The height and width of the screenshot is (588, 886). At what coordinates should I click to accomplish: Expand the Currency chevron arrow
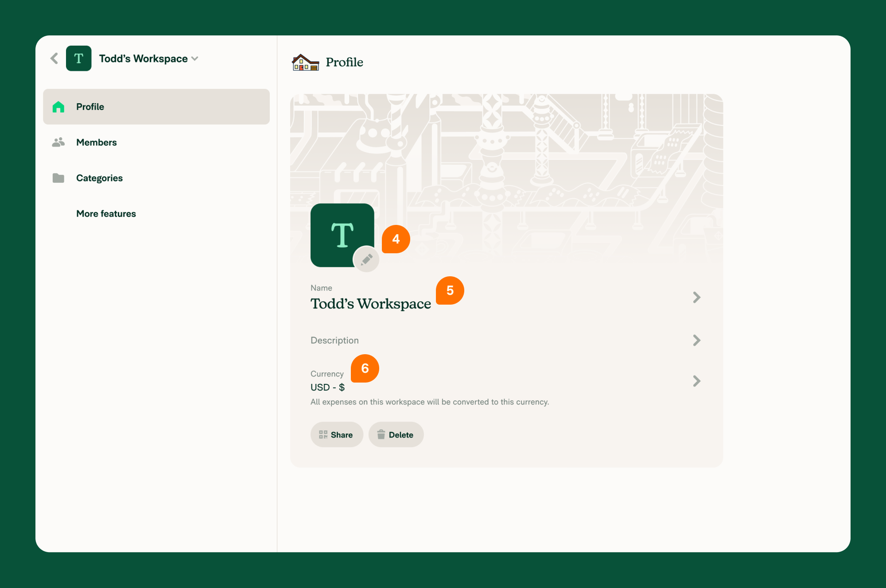(697, 381)
